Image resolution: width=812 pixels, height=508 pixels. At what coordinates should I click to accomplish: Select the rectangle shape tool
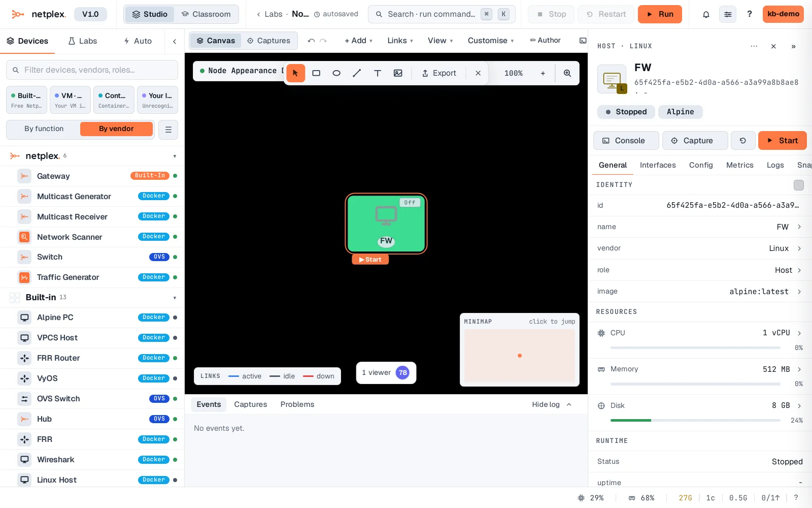tap(316, 73)
